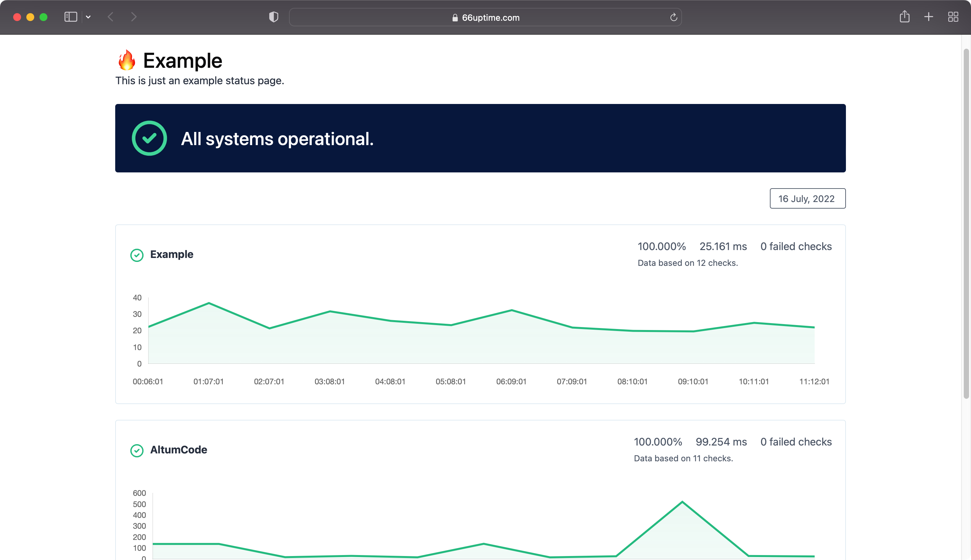Open the Share menu icon

(x=905, y=16)
